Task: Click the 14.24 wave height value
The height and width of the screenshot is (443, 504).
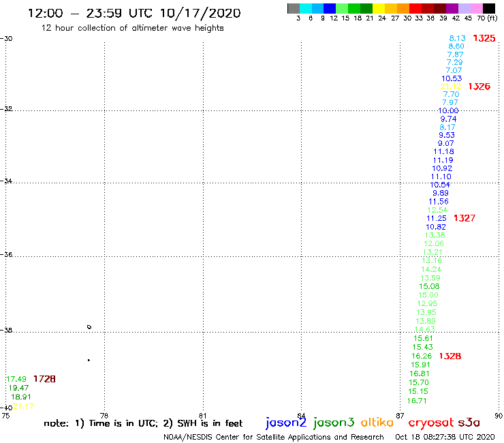Action: pyautogui.click(x=431, y=270)
